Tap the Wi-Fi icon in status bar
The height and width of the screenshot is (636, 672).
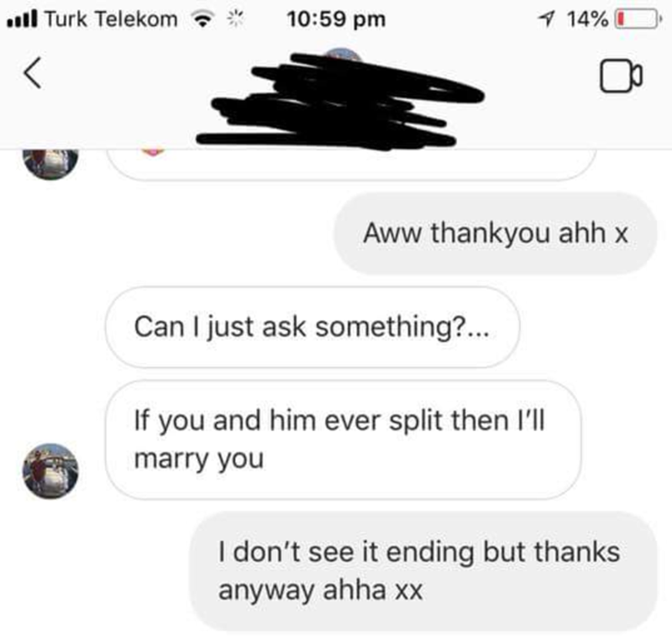[x=202, y=19]
